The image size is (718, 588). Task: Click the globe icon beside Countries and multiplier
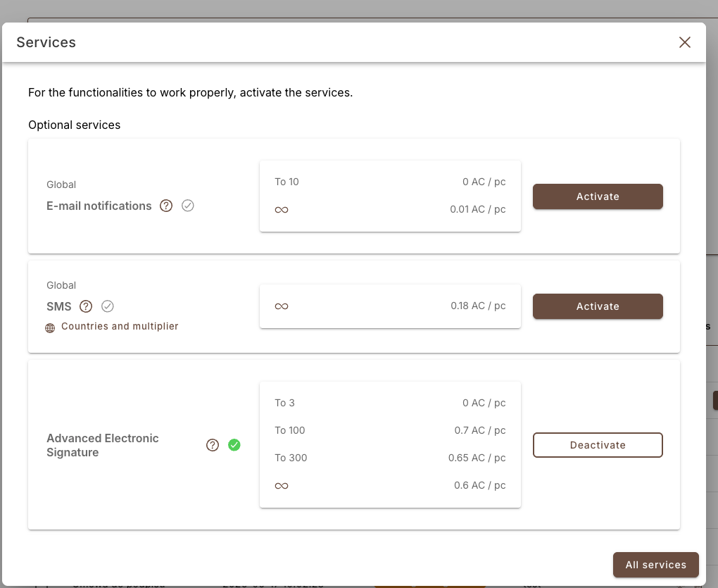point(50,328)
